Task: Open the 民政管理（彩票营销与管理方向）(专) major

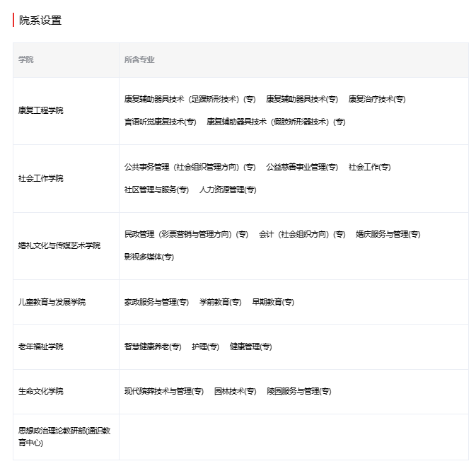Action: click(187, 234)
